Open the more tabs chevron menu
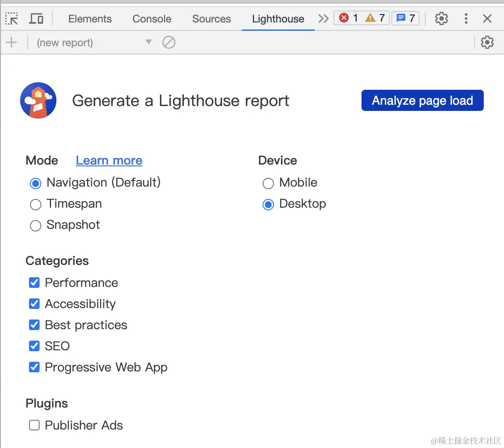Screen dimensions: 504x448 click(323, 18)
